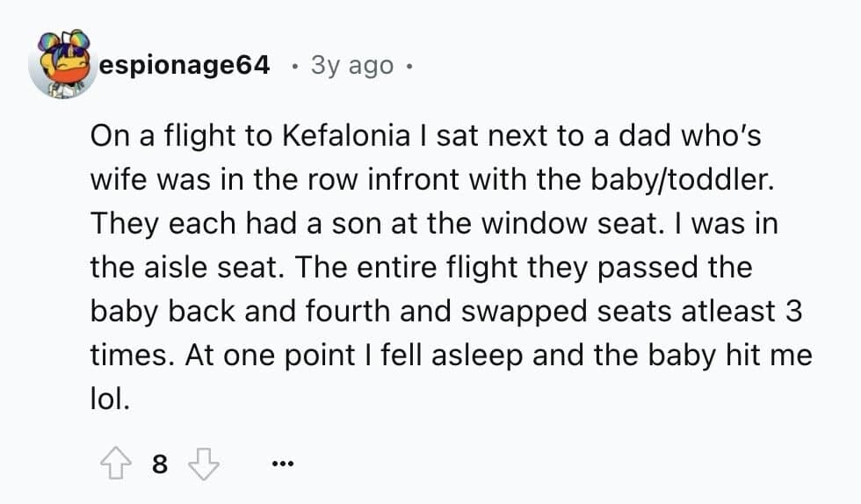Click the line starting "the aisle seat"
The height and width of the screenshot is (504, 861).
pos(421,269)
